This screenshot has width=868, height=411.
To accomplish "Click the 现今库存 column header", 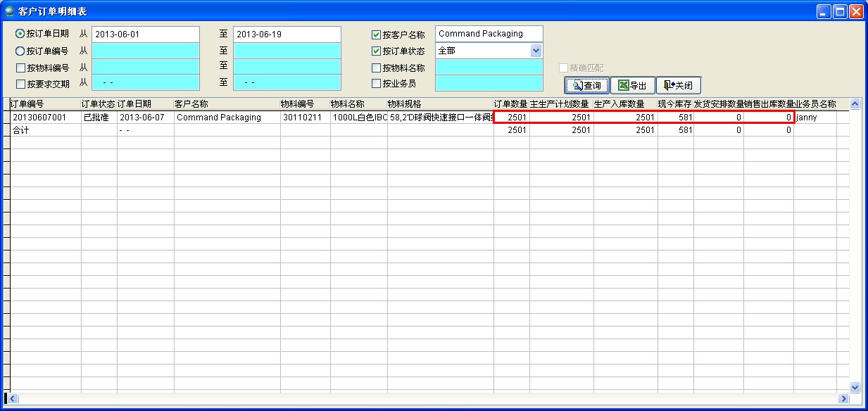I will point(675,104).
